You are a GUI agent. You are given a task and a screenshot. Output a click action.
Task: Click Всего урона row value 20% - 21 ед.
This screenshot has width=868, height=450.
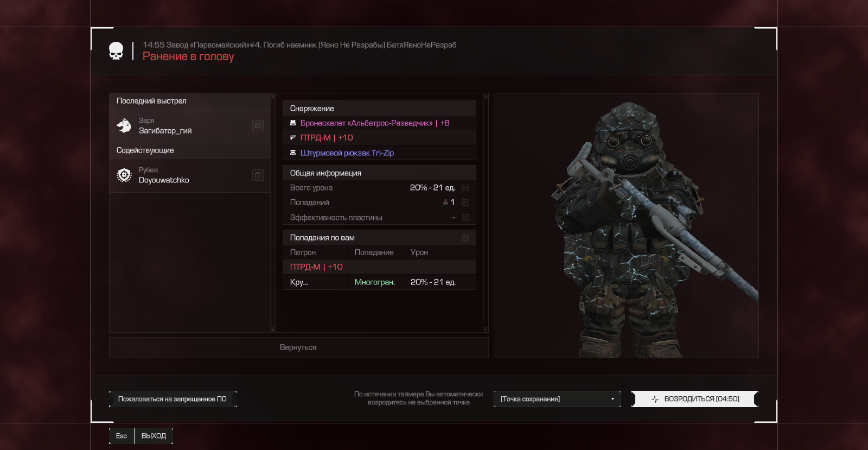click(432, 188)
